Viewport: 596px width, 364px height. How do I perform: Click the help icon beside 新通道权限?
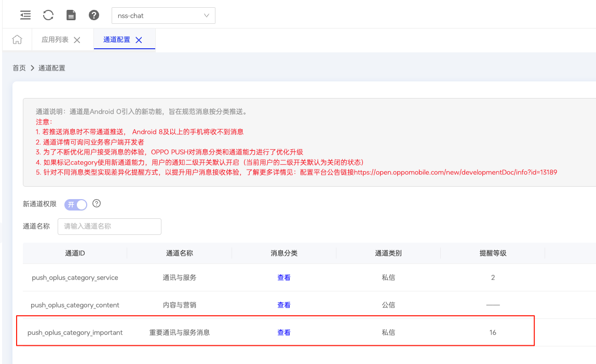[x=97, y=203]
